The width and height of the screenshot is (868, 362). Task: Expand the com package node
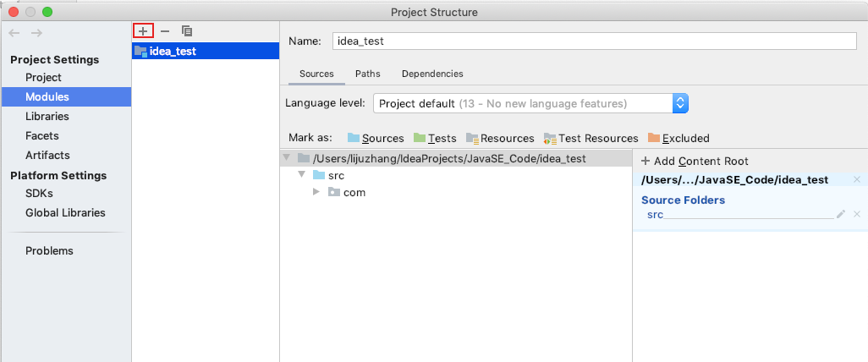(316, 192)
